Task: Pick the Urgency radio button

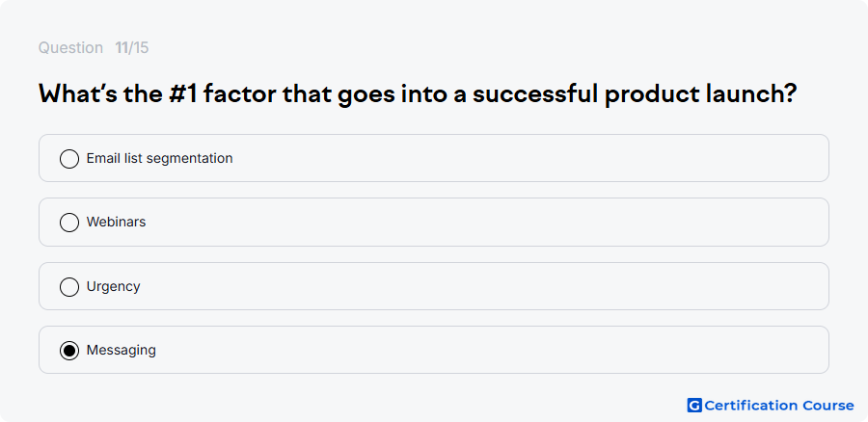Action: point(69,287)
